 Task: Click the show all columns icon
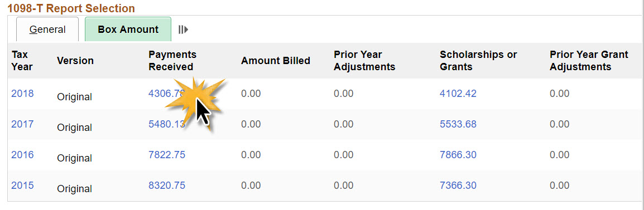click(x=183, y=30)
